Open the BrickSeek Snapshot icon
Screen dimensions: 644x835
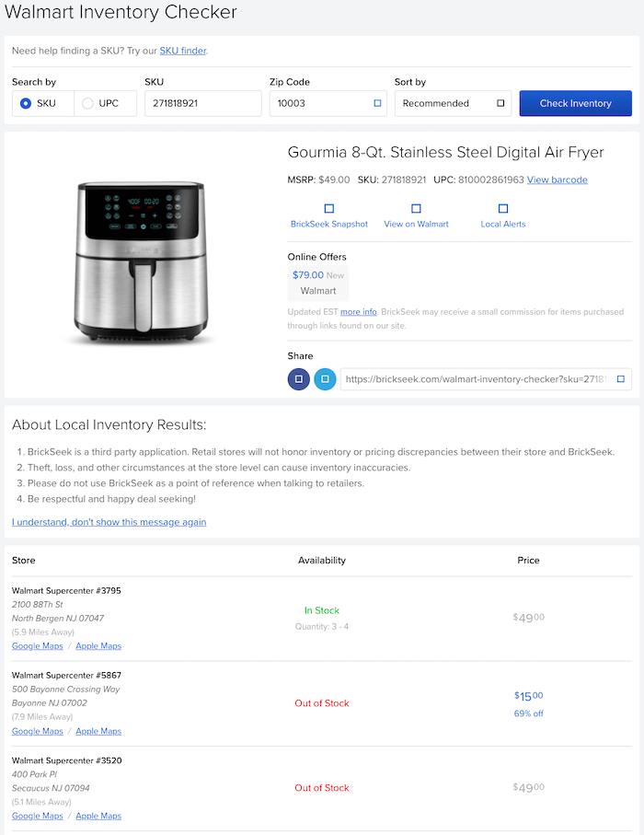click(x=329, y=209)
